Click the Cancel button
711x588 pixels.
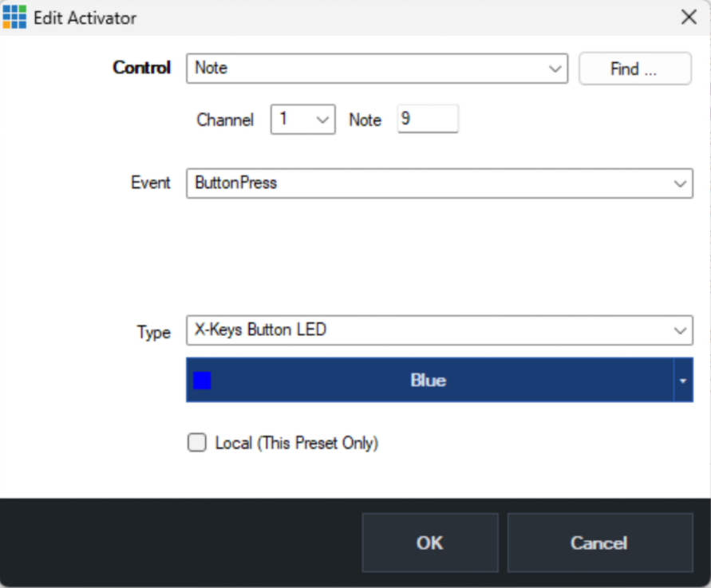pyautogui.click(x=600, y=543)
